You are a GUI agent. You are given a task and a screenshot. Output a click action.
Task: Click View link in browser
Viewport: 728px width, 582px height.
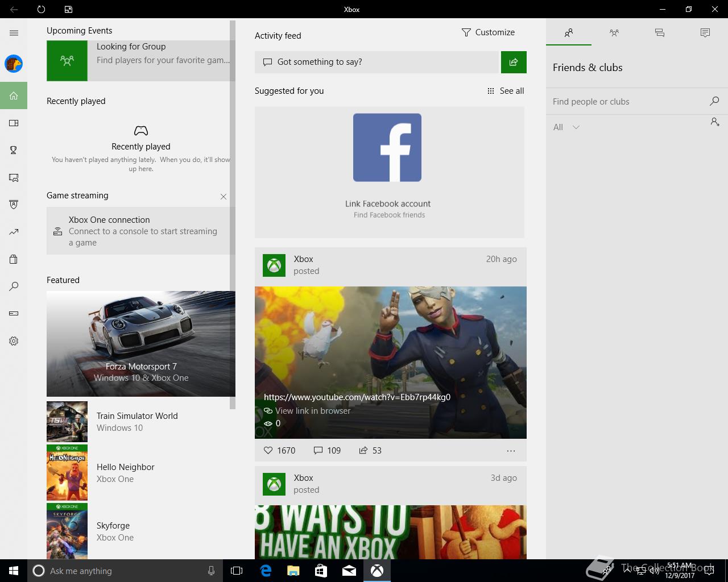pos(313,411)
